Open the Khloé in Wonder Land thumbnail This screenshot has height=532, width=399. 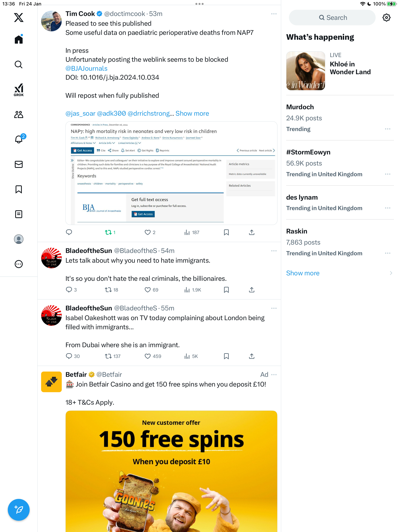(x=305, y=71)
